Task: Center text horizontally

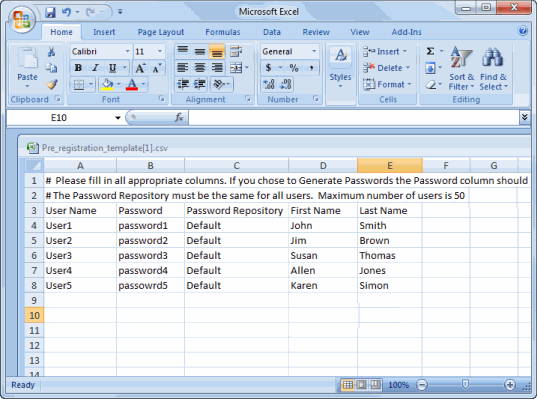Action: coord(200,67)
